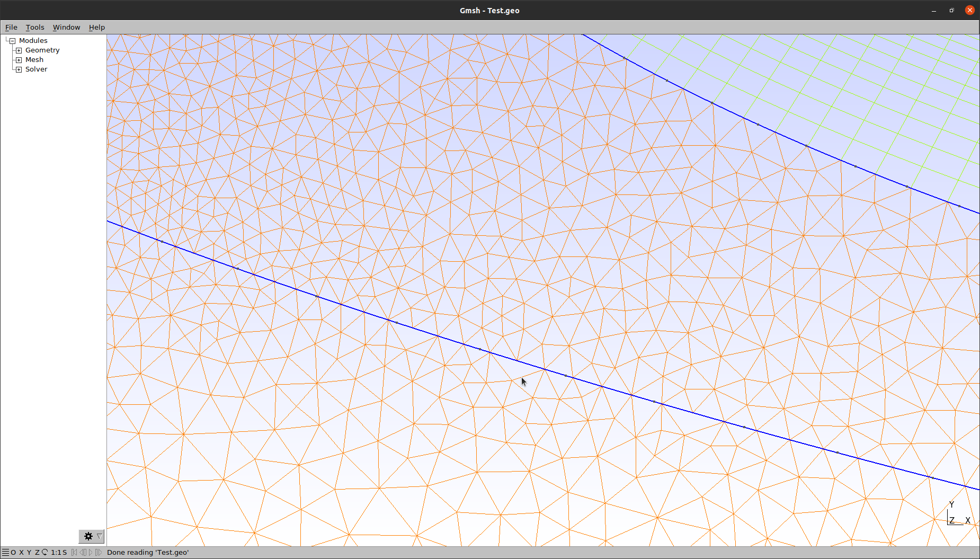This screenshot has width=980, height=559.
Task: Click the gear settings icon in the module panel
Action: click(88, 536)
